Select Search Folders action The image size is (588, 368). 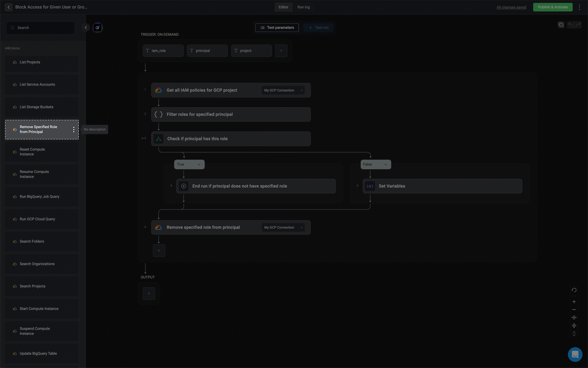[42, 242]
